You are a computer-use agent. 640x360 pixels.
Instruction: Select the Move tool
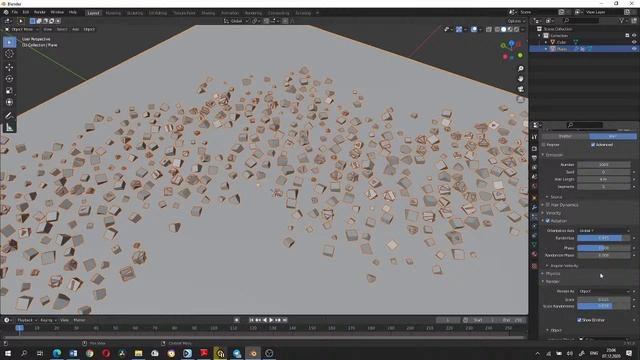(9, 67)
